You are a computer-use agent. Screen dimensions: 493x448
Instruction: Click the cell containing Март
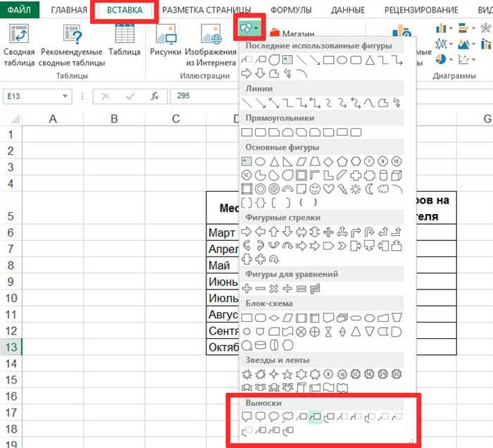(x=223, y=232)
